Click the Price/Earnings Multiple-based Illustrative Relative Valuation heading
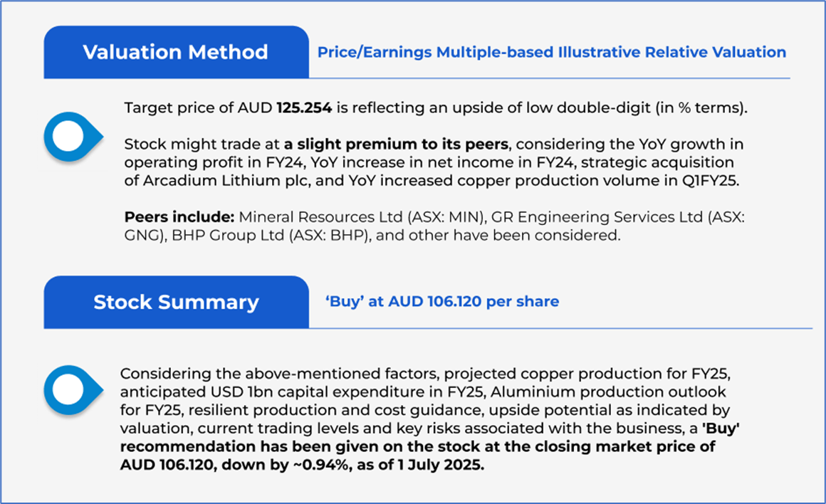The height and width of the screenshot is (504, 826). coord(551,53)
